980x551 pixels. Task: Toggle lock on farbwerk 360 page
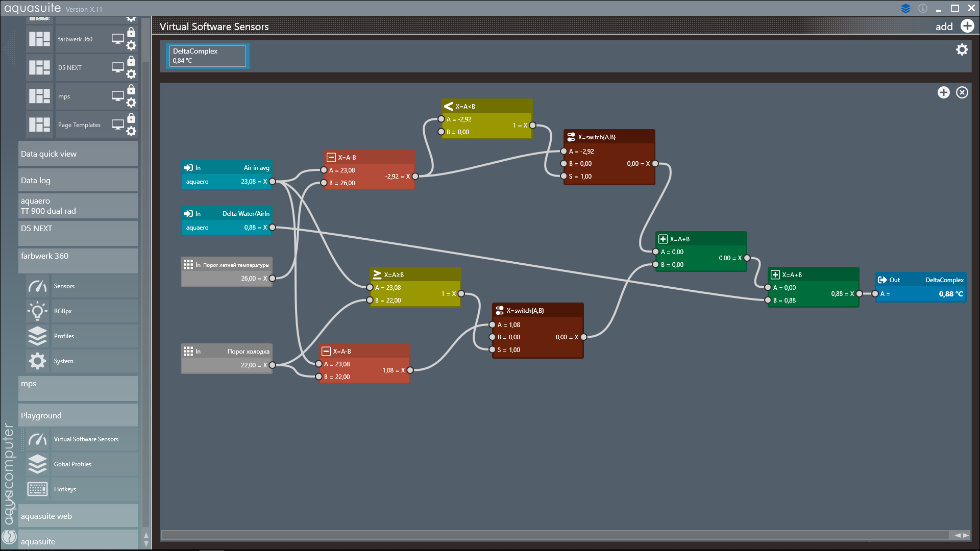tap(131, 33)
